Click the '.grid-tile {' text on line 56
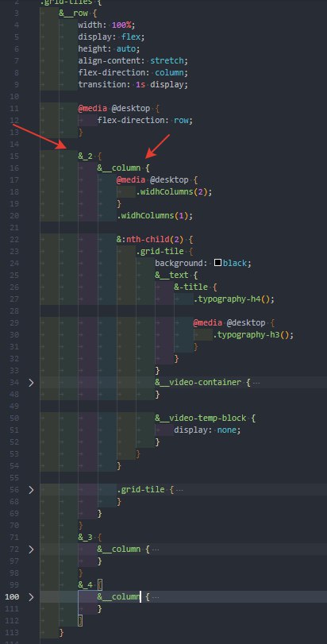 [145, 490]
